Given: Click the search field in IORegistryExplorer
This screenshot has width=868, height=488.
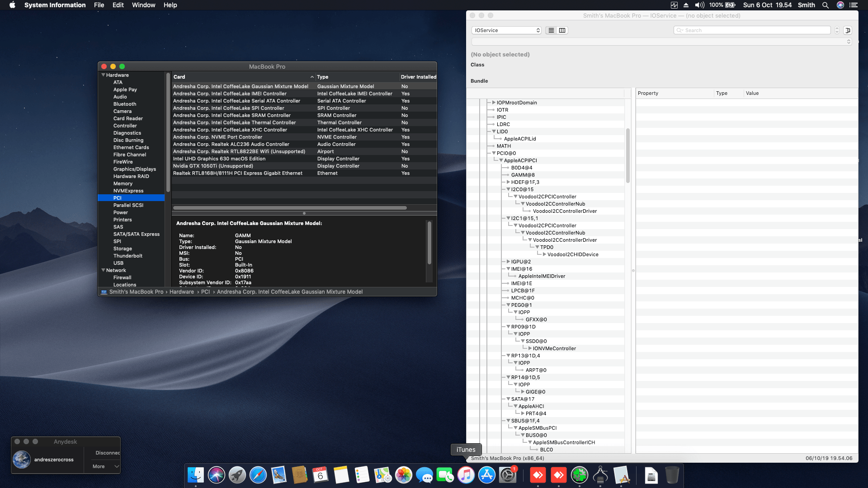Looking at the screenshot, I should pyautogui.click(x=752, y=30).
